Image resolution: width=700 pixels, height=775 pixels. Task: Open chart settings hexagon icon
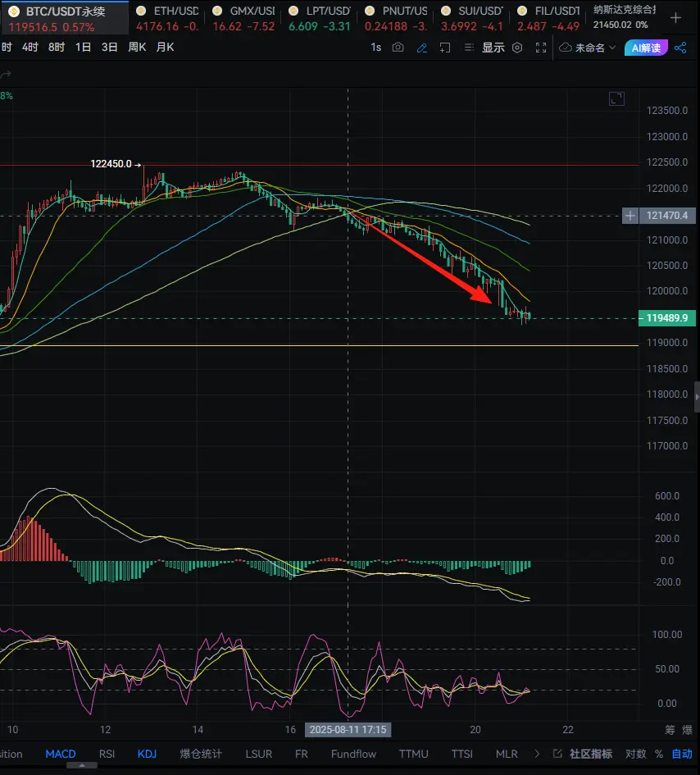[517, 48]
